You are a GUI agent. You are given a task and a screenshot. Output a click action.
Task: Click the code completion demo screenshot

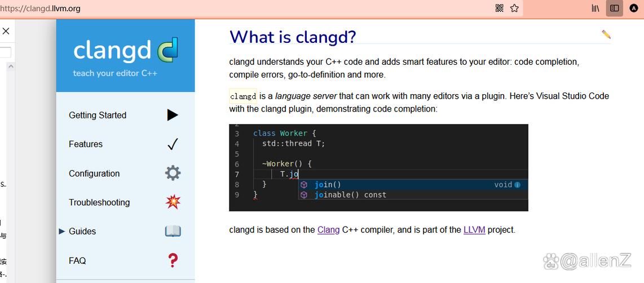point(378,167)
